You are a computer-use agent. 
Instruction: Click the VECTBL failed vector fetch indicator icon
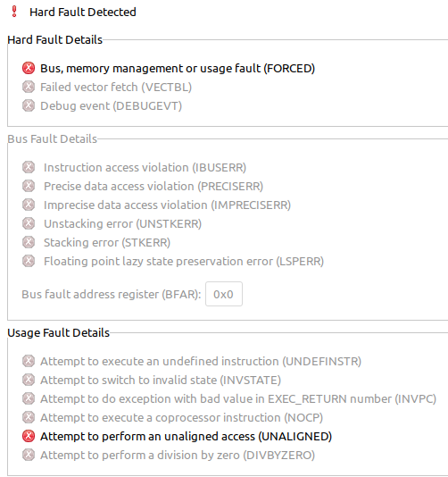point(29,87)
